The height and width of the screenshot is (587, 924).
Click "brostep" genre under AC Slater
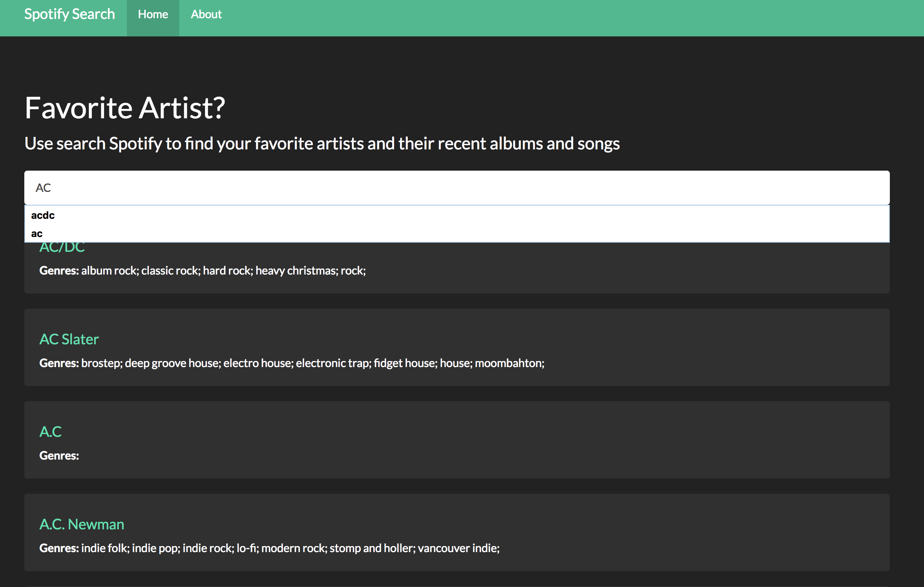[x=101, y=363]
